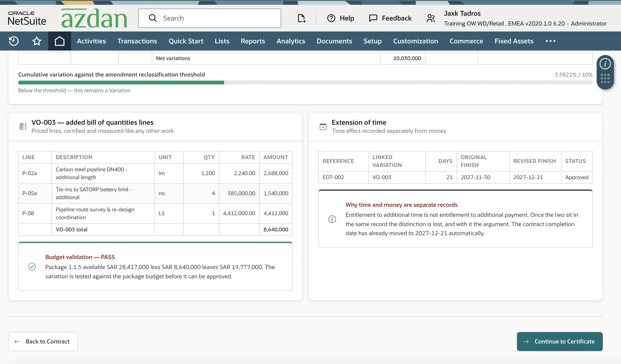Select the P-08 line cell

[x=35, y=213]
